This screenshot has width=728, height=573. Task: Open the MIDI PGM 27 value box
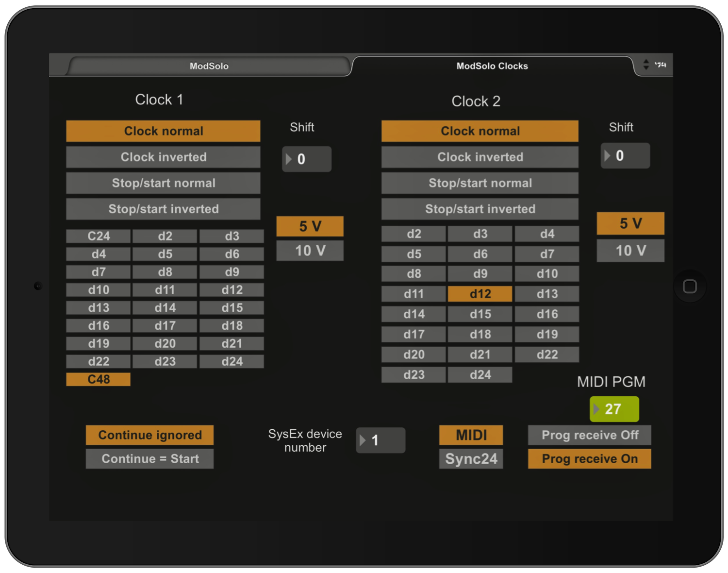click(614, 409)
